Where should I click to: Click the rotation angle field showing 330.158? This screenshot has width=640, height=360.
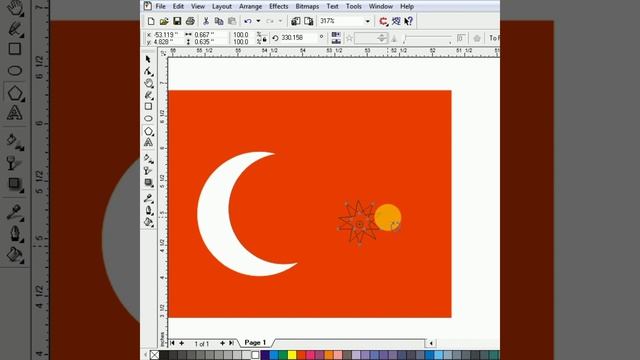point(299,38)
